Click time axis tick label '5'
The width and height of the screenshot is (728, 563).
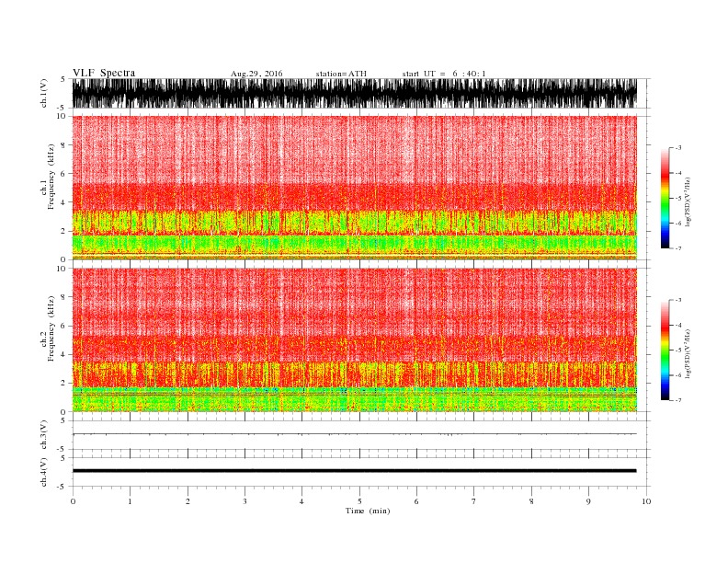point(359,501)
